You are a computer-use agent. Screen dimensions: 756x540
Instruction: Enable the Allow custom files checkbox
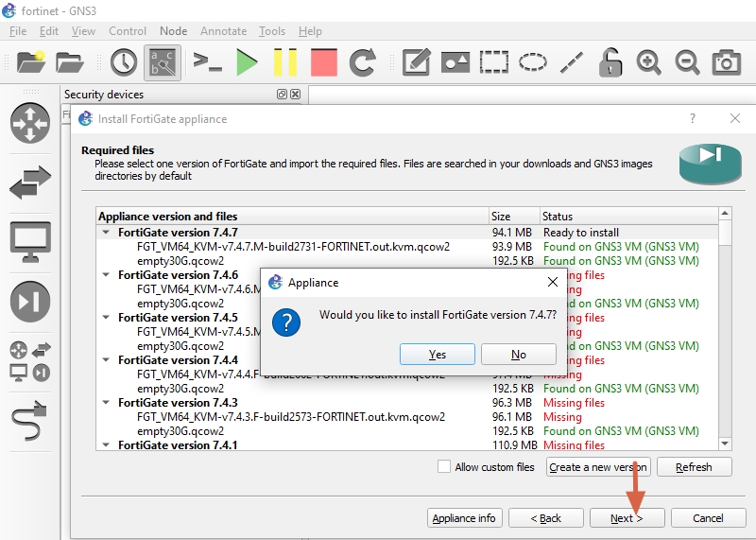click(444, 466)
